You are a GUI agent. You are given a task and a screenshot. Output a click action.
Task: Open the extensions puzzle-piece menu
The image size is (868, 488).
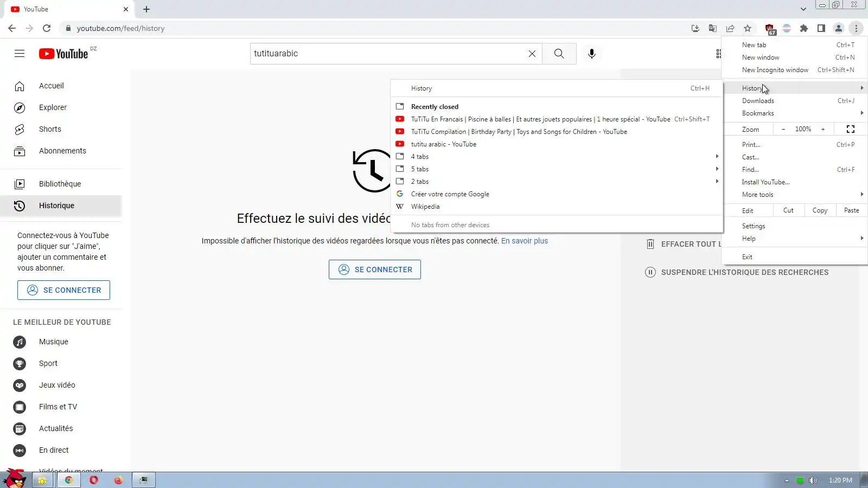coord(804,28)
